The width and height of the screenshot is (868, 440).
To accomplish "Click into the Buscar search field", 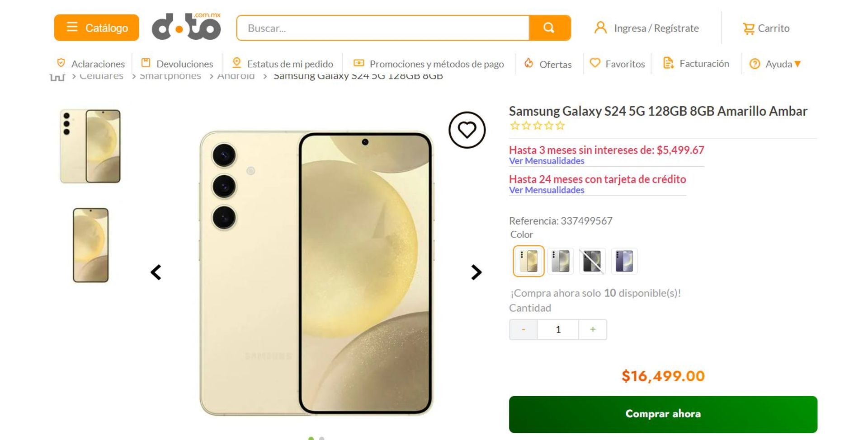I will click(383, 28).
